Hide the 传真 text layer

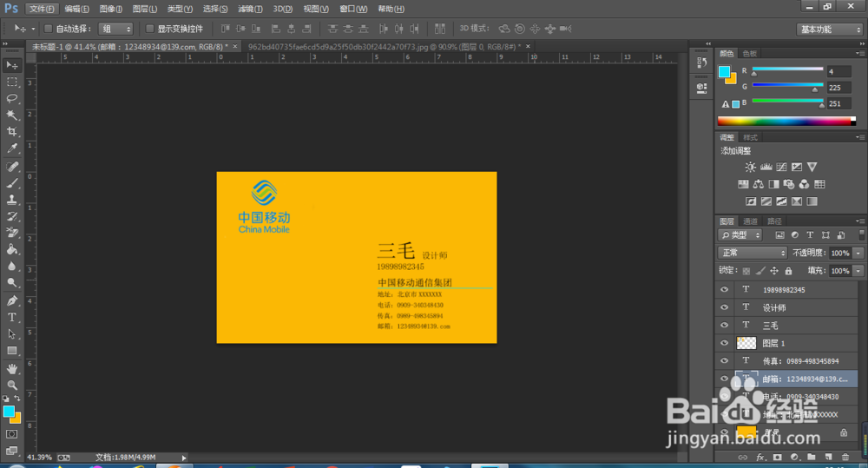pyautogui.click(x=724, y=360)
